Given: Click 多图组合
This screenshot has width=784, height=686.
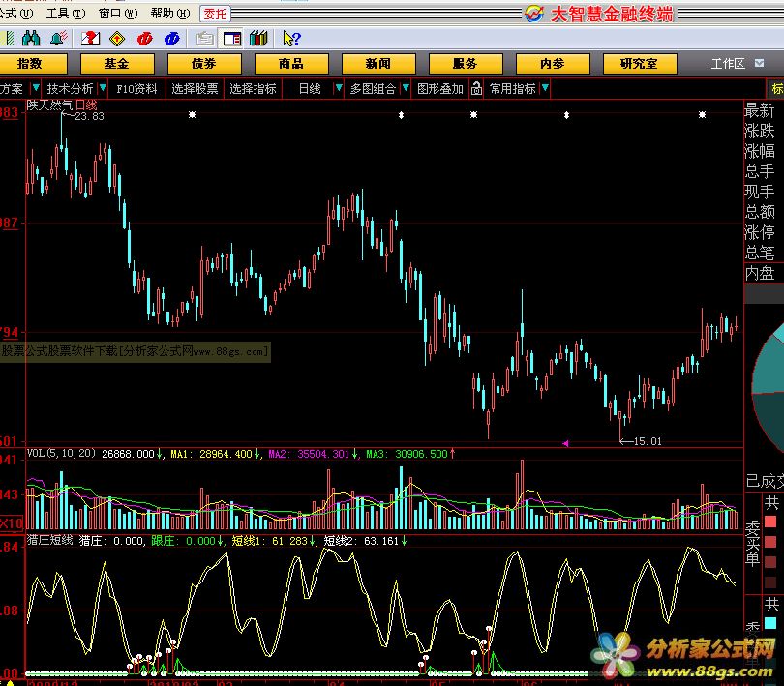Looking at the screenshot, I should [x=373, y=88].
